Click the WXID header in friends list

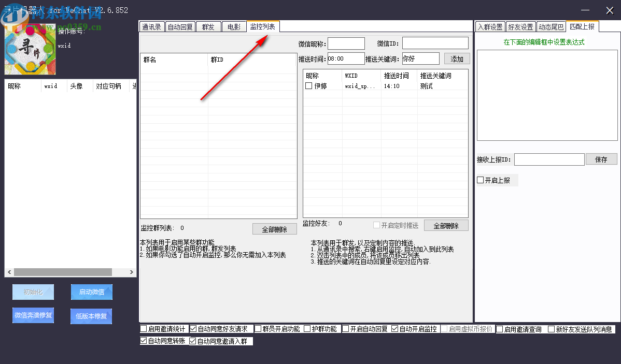click(361, 76)
